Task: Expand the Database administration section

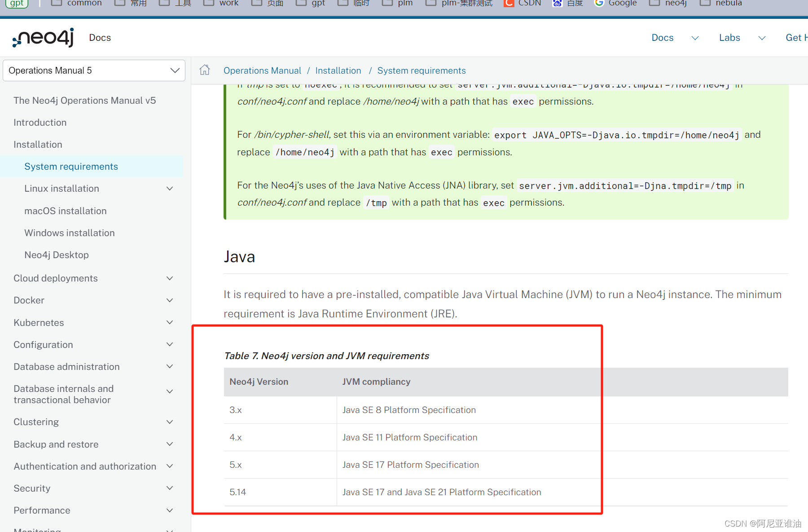Action: tap(170, 366)
